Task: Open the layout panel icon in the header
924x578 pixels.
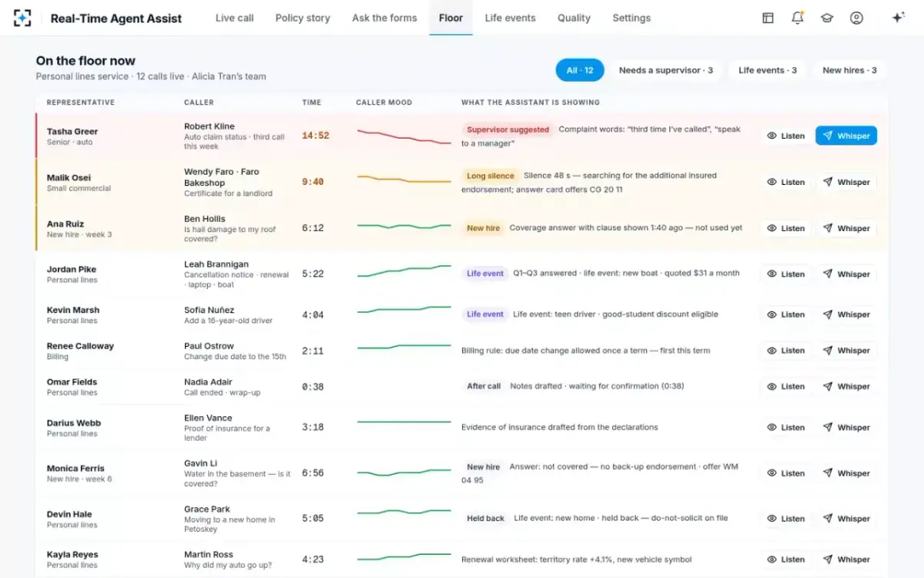Action: point(768,18)
